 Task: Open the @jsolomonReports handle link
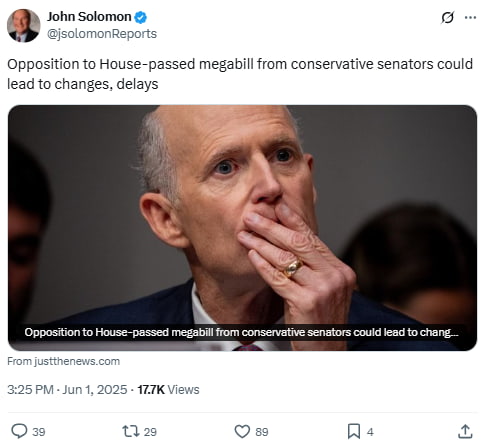(102, 34)
